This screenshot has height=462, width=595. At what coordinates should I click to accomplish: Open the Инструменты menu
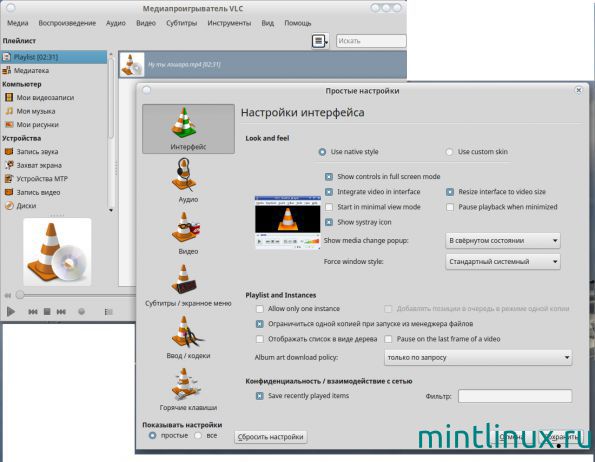point(229,23)
